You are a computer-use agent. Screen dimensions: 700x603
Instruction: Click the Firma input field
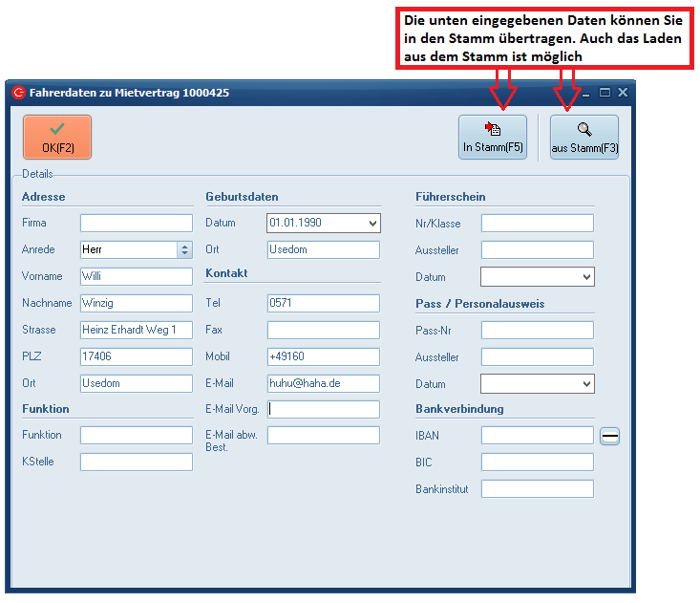[x=136, y=224]
